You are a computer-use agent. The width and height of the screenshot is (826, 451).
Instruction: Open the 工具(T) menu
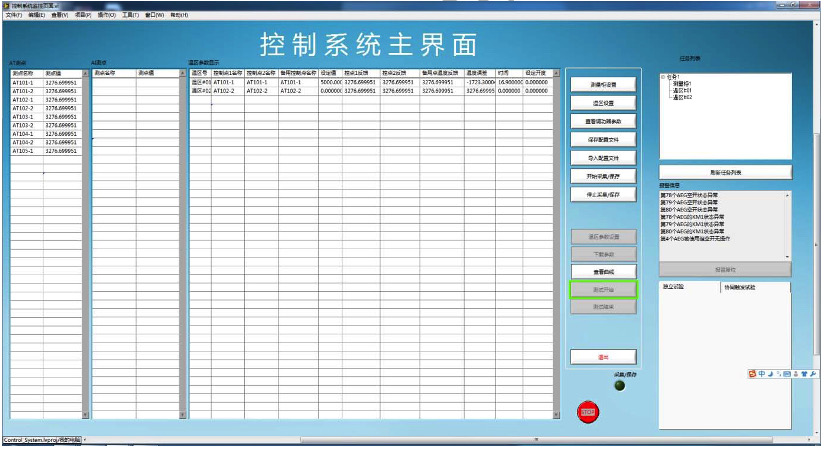click(x=130, y=15)
